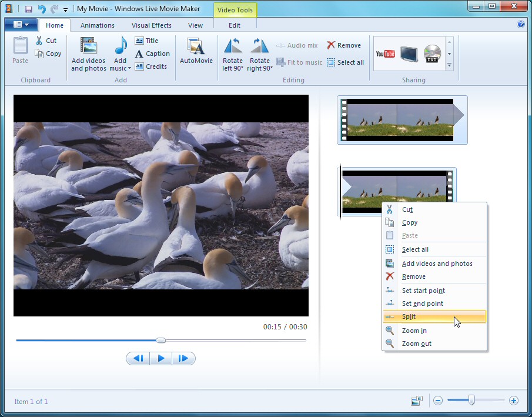Rotate left 90 degrees
Viewport: 532px width, 417px height.
(233, 54)
